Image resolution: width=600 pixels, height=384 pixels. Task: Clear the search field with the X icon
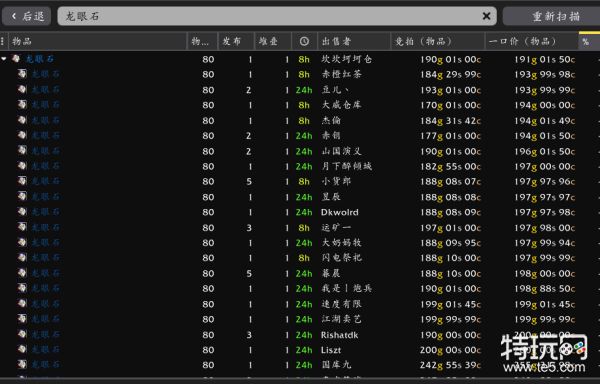coord(486,16)
